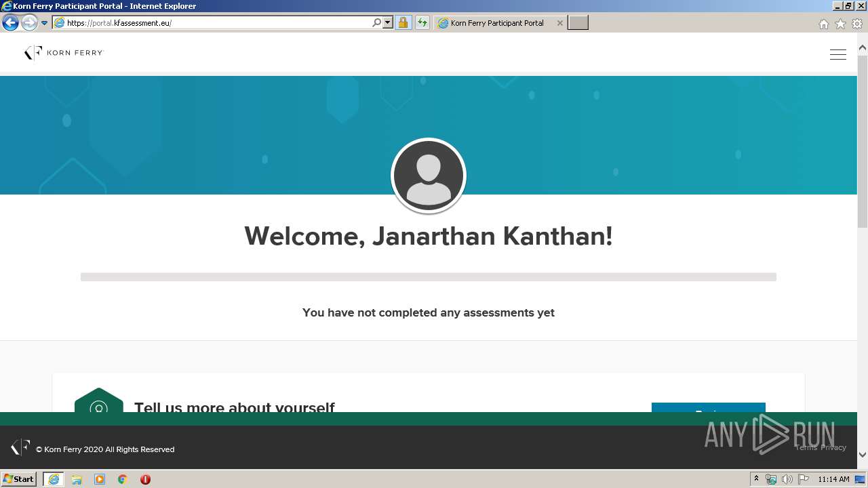The height and width of the screenshot is (488, 868).
Task: Click the teal hexagon profile icon
Action: pyautogui.click(x=99, y=400)
